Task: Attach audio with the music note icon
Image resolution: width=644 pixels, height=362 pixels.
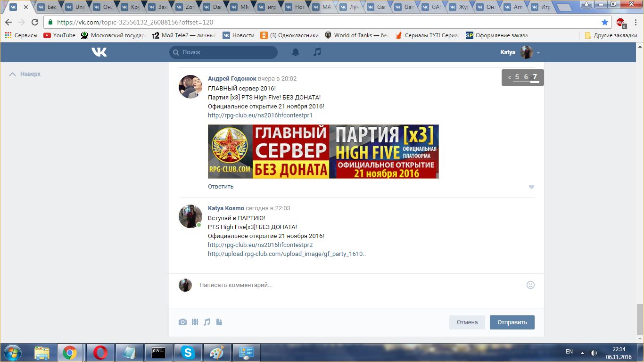Action: click(207, 322)
